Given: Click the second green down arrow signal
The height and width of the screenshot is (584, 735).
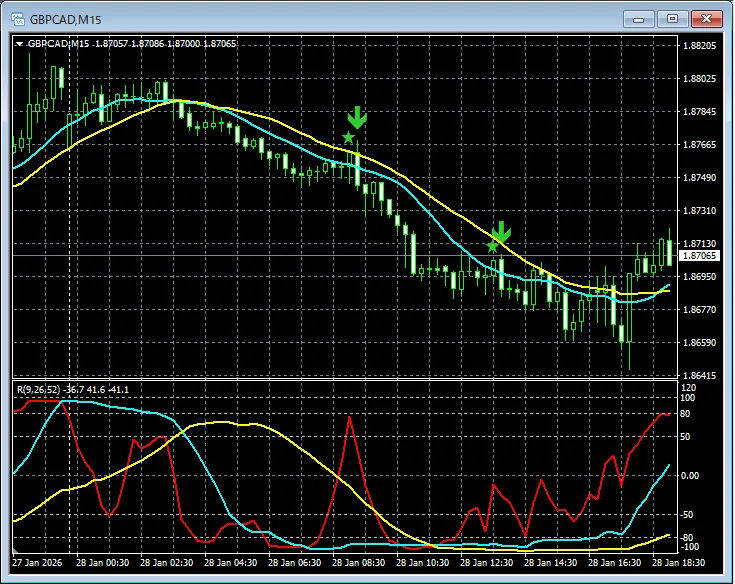Looking at the screenshot, I should tap(501, 232).
